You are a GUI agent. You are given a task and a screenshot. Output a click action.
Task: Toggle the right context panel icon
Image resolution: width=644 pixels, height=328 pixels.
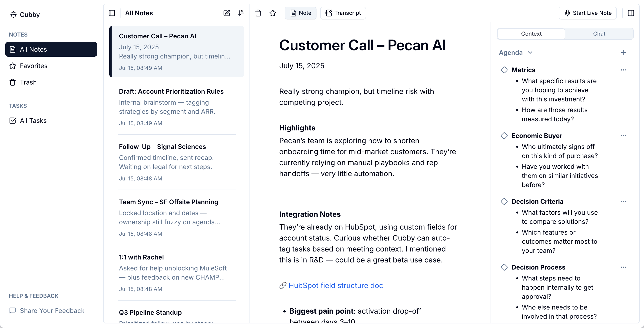[631, 13]
